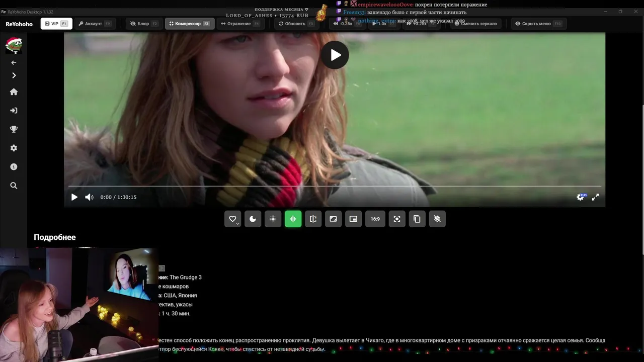Toggle night mode with the moon icon
Viewport: 644px width, 362px height.
pyautogui.click(x=253, y=219)
